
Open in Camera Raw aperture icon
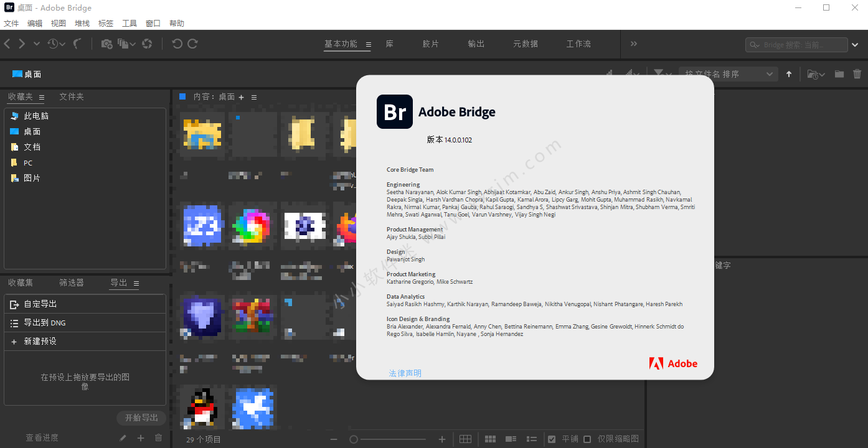(148, 44)
